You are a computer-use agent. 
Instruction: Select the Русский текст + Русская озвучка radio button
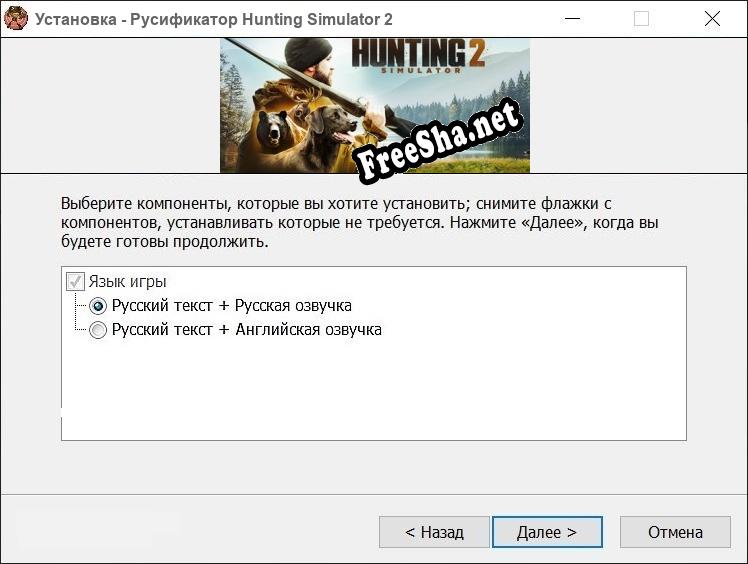(x=98, y=306)
